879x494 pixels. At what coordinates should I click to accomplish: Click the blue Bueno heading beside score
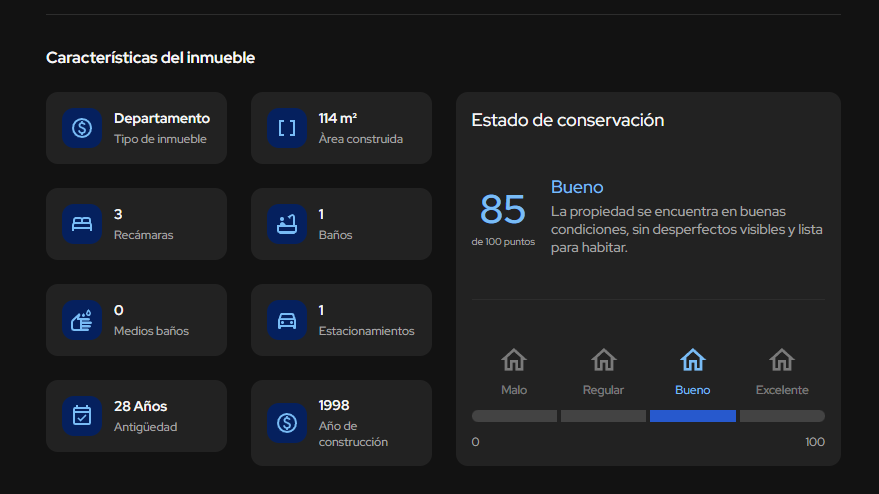tap(577, 187)
